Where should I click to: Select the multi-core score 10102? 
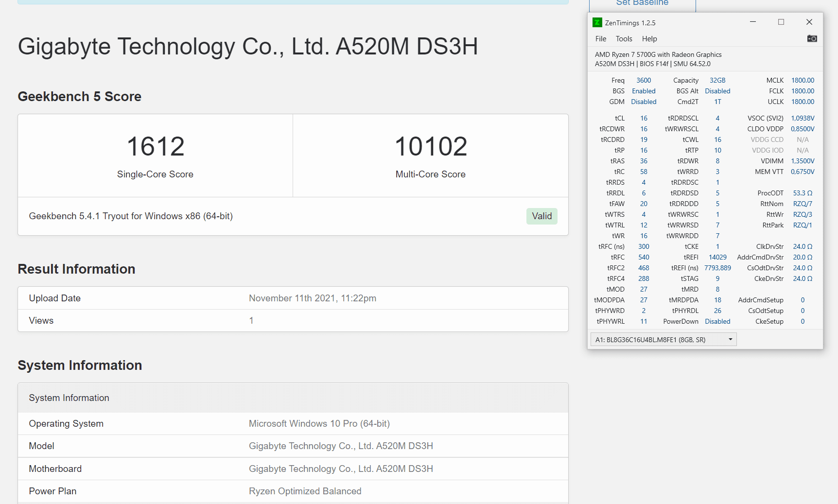[x=431, y=146]
